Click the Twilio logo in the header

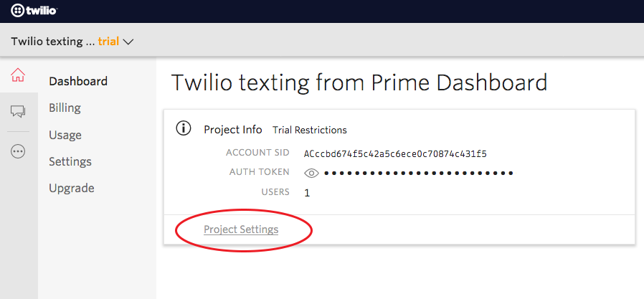(34, 10)
